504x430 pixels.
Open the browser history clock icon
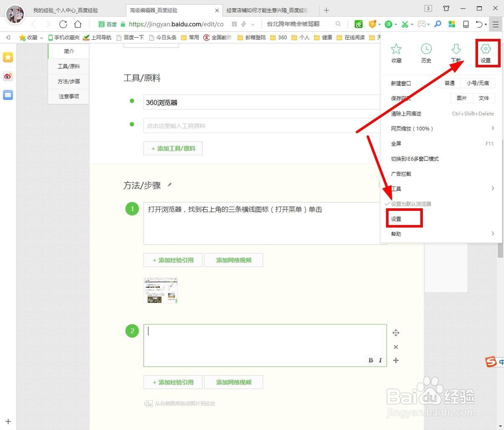(x=426, y=50)
